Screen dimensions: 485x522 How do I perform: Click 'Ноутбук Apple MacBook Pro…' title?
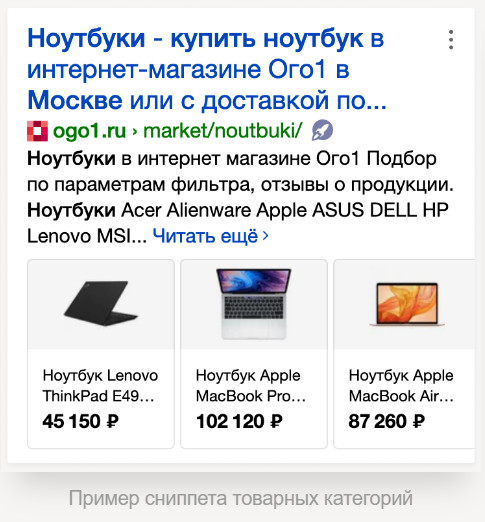(x=251, y=386)
